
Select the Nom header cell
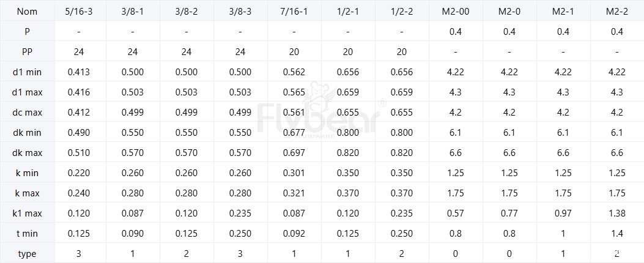[x=27, y=12]
